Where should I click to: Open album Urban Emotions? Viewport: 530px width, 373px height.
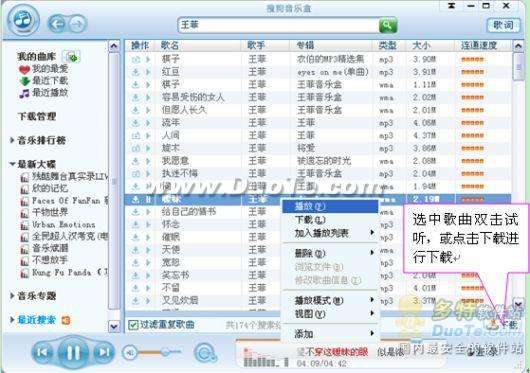pos(58,225)
